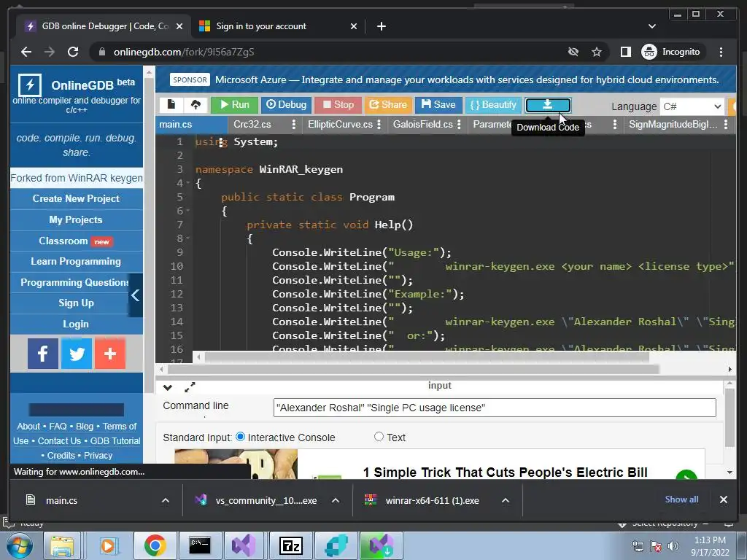Close the GDB online Debugger tab
747x560 pixels.
[179, 27]
